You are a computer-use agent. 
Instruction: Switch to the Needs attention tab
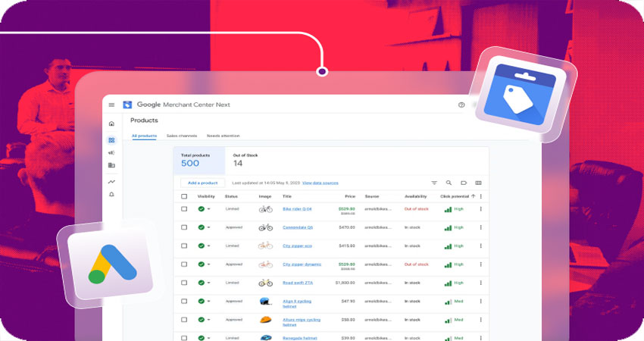223,136
